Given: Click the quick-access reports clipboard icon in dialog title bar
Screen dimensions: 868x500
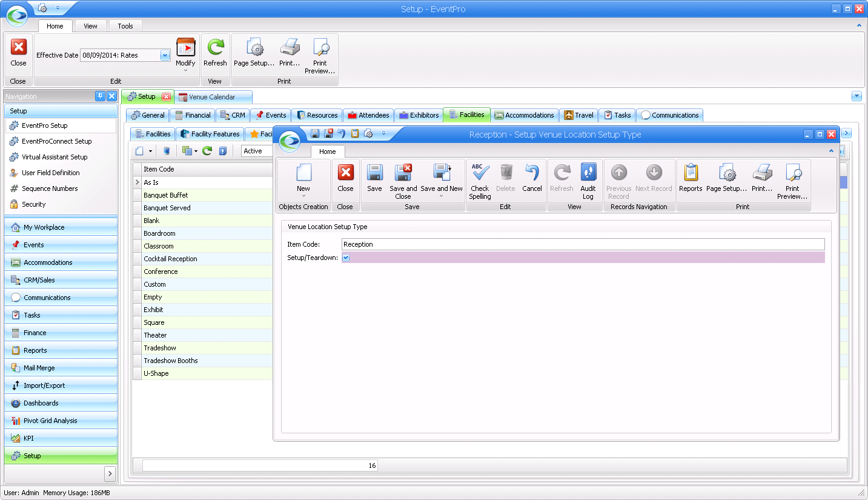Looking at the screenshot, I should 355,133.
